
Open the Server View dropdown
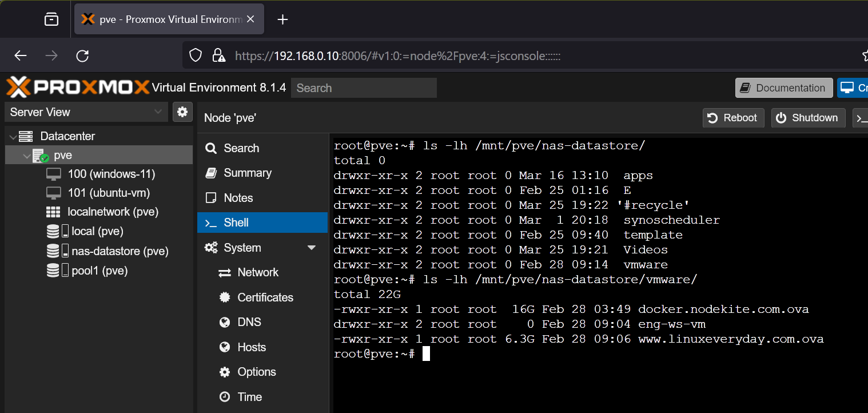pos(86,112)
